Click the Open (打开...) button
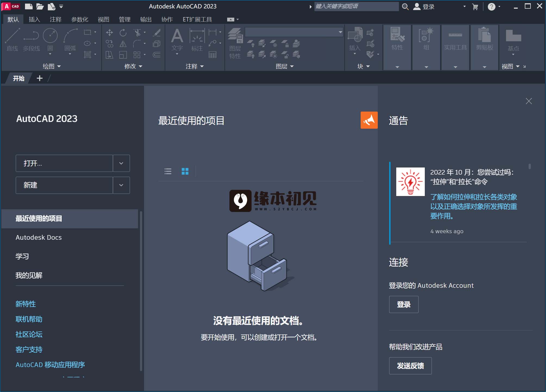Viewport: 546px width, 392px height. pos(64,163)
